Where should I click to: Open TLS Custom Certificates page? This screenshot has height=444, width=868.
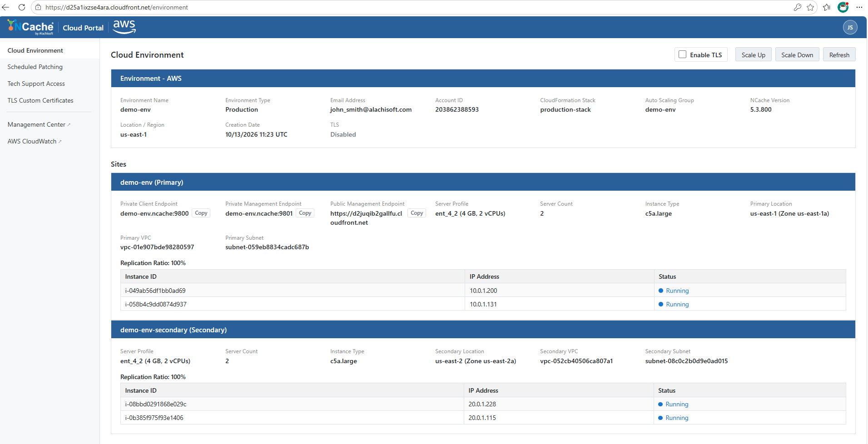[40, 100]
